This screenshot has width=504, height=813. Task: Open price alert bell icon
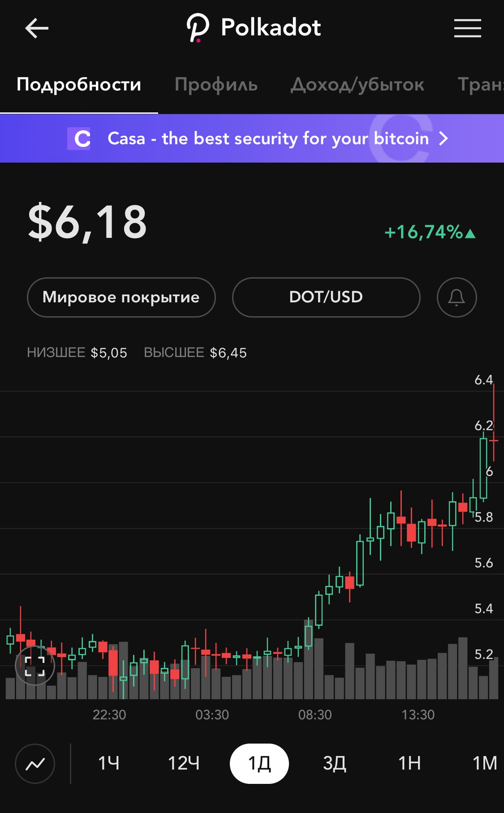click(457, 297)
